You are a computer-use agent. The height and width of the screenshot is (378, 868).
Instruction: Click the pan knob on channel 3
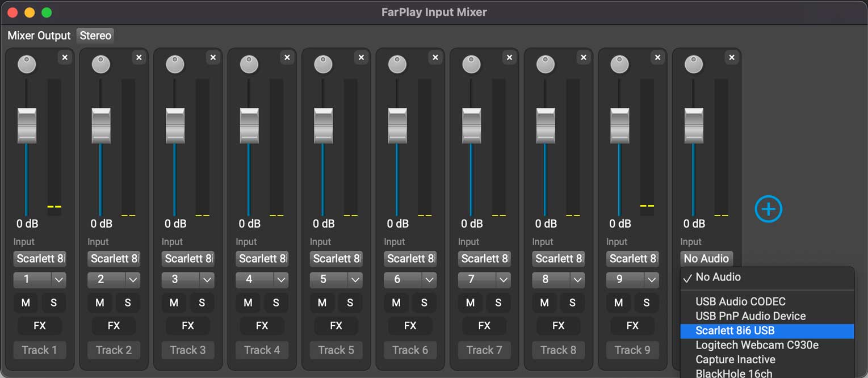tap(175, 65)
